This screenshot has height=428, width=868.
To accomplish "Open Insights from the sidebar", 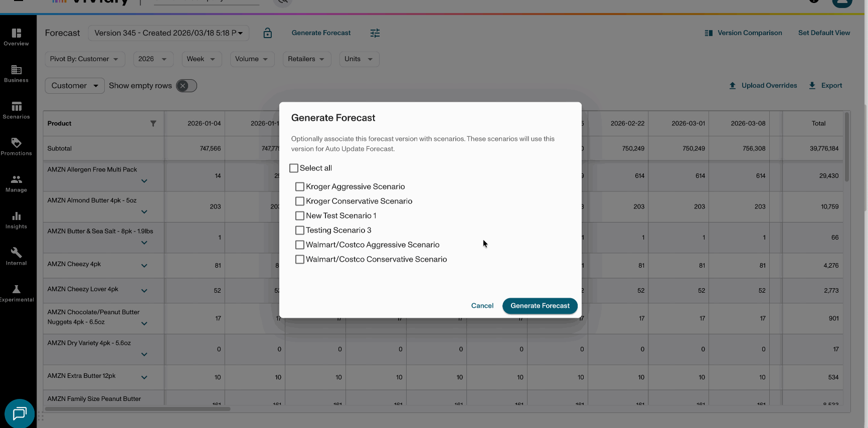I will pos(17,220).
